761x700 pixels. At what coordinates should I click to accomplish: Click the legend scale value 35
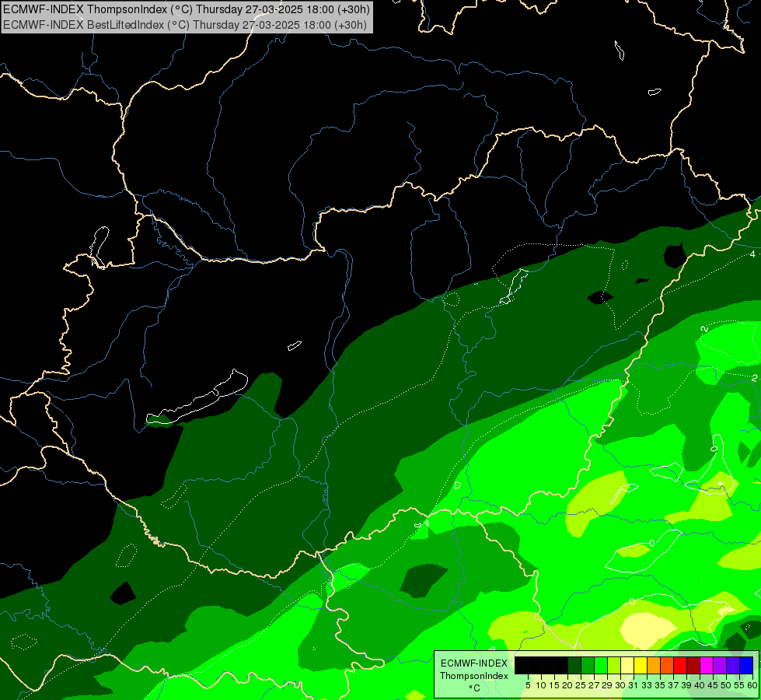pyautogui.click(x=660, y=685)
